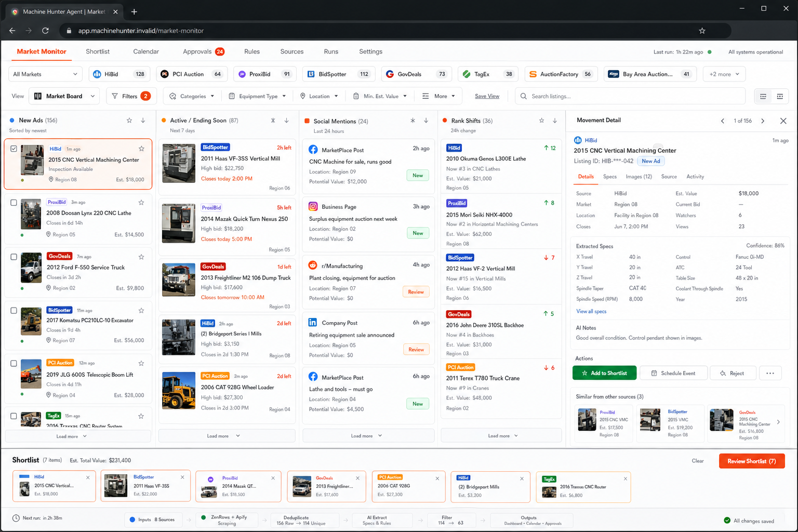798x532 pixels.
Task: Go to next listing in Movement Detail
Action: 763,121
